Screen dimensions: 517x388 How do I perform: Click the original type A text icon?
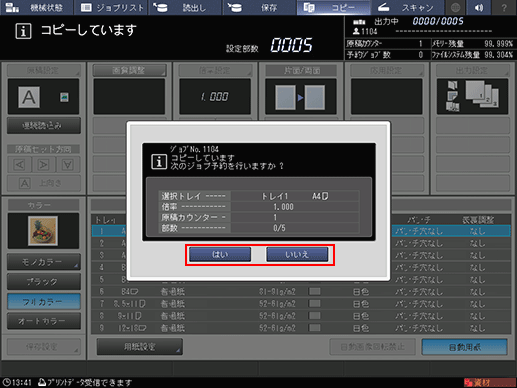click(x=29, y=97)
